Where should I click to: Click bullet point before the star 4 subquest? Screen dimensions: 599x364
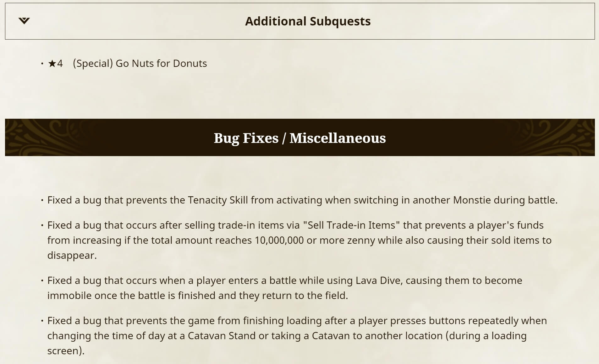[x=42, y=63]
